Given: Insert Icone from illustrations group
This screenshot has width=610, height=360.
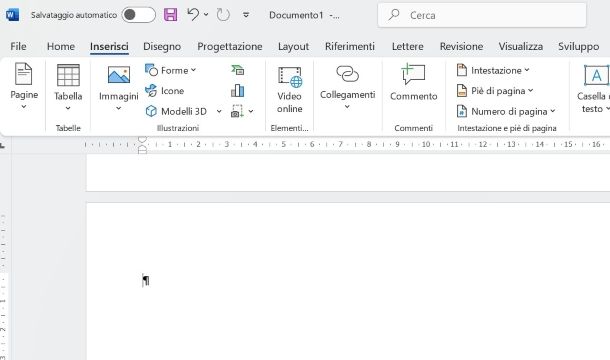Looking at the screenshot, I should click(165, 91).
